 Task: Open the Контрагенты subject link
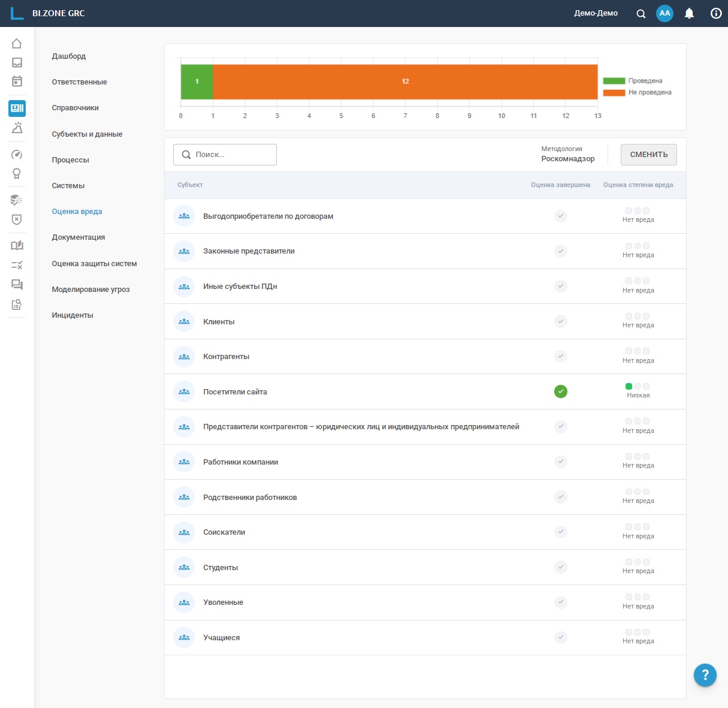[226, 357]
